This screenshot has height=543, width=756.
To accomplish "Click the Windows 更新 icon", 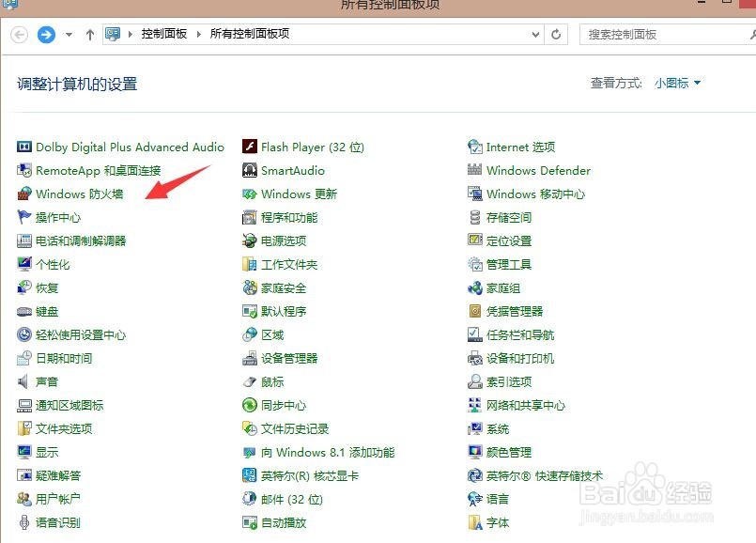I will tap(249, 194).
